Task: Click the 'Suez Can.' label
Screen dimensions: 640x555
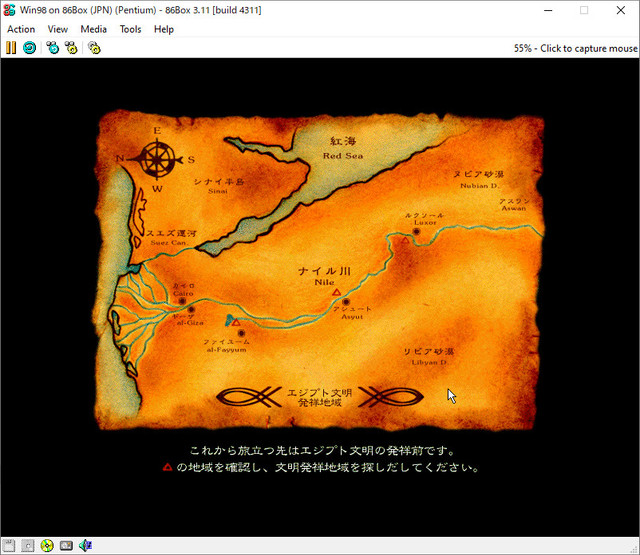Action: coord(169,242)
